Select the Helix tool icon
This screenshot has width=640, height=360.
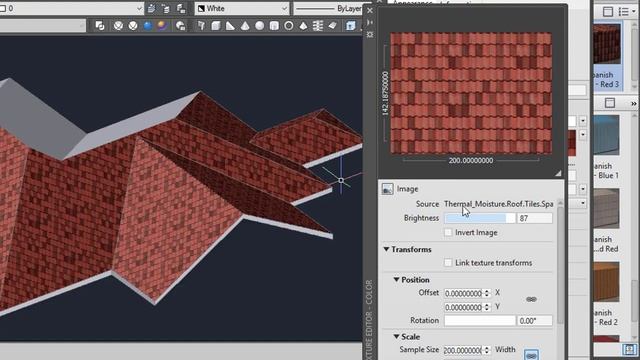click(x=318, y=26)
